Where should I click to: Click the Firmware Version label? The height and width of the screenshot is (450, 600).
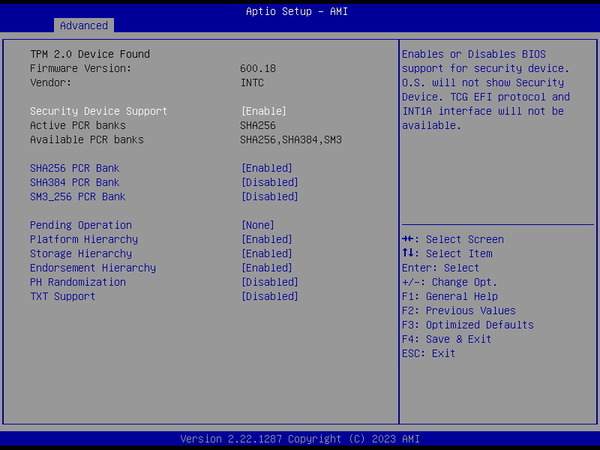pos(80,68)
